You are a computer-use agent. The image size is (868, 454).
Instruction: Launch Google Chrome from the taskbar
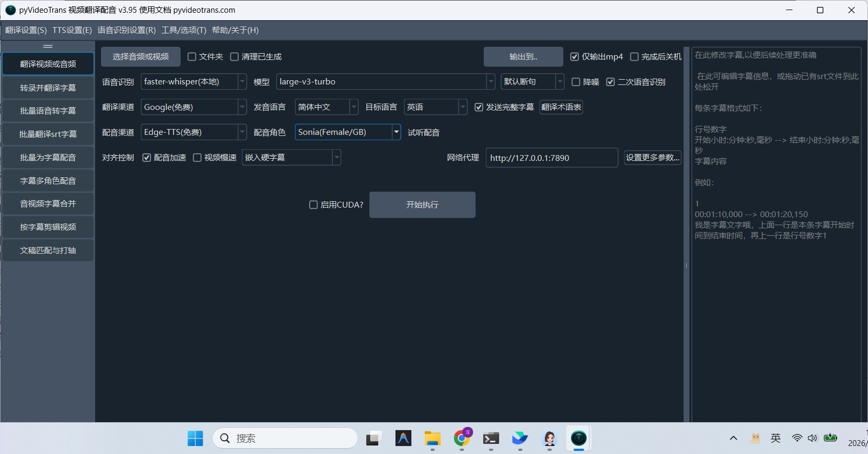(x=462, y=439)
